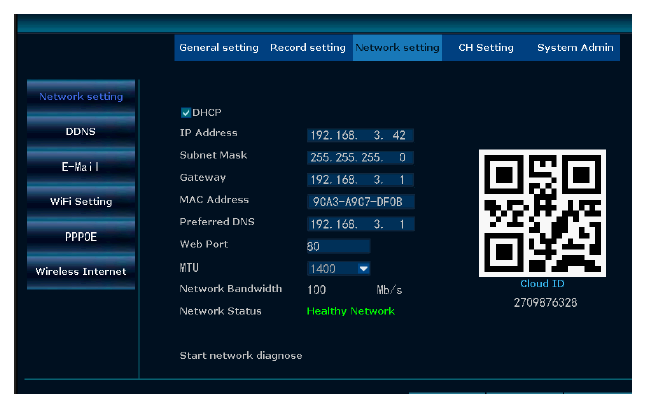Screen dimensions: 646x408
Task: Go to the System Admin tab
Action: tap(575, 48)
